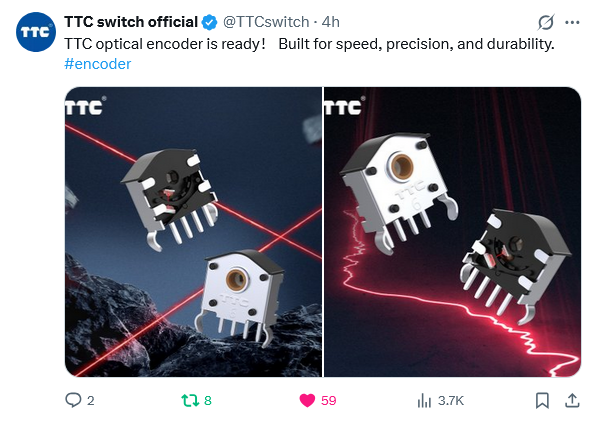Follow the #encoder hashtag link
Viewport: 598px width, 422px height.
click(98, 64)
